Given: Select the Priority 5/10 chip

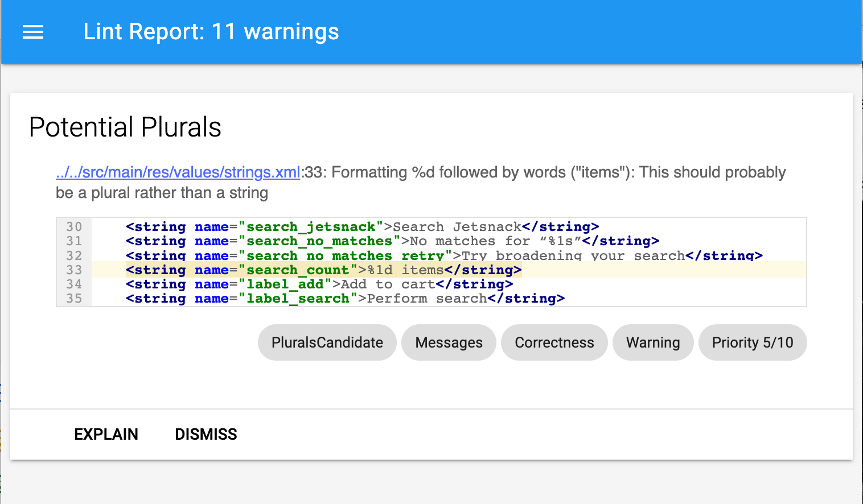Looking at the screenshot, I should point(753,342).
